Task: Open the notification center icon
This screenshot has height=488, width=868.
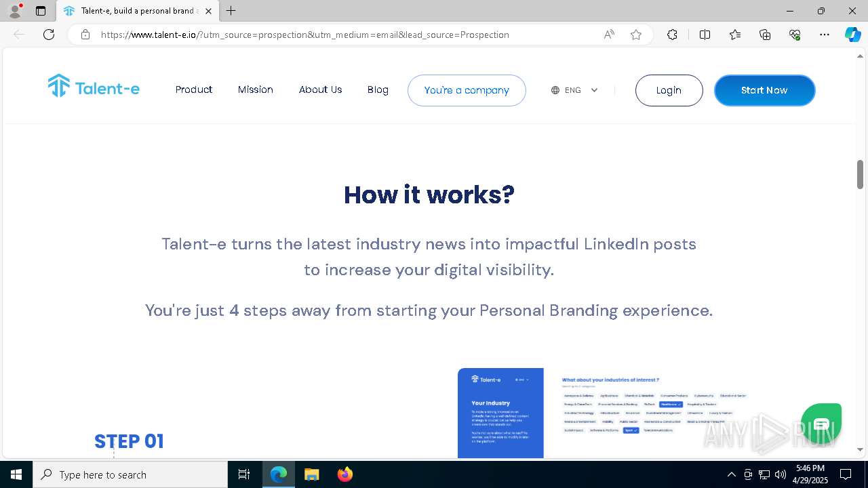Action: click(x=846, y=474)
